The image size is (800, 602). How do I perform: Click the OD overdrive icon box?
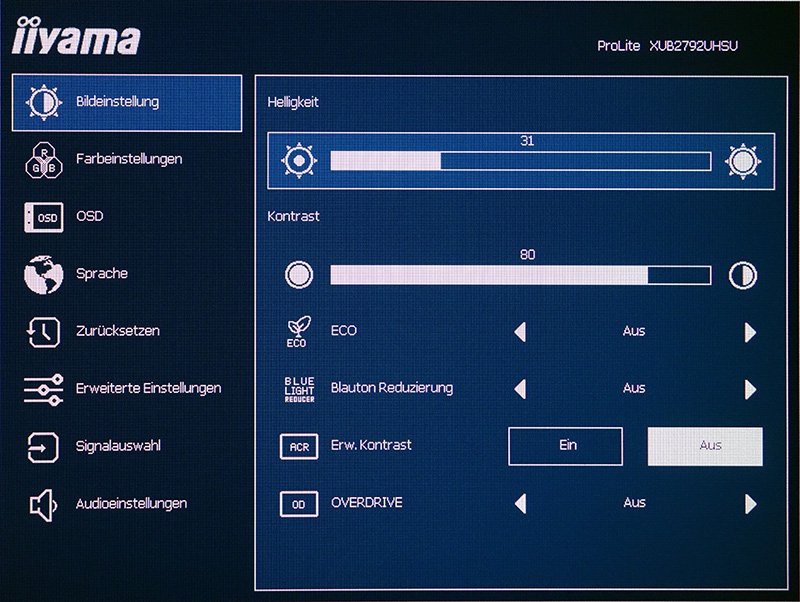click(x=299, y=505)
